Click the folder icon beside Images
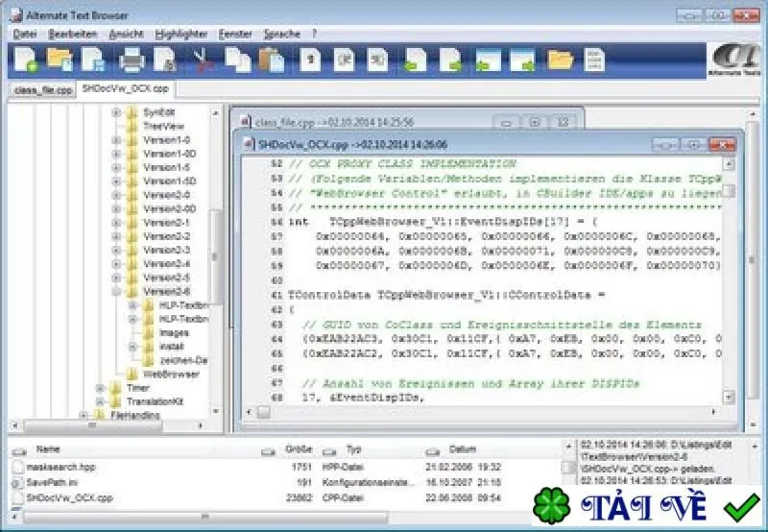The image size is (768, 532). [x=148, y=333]
